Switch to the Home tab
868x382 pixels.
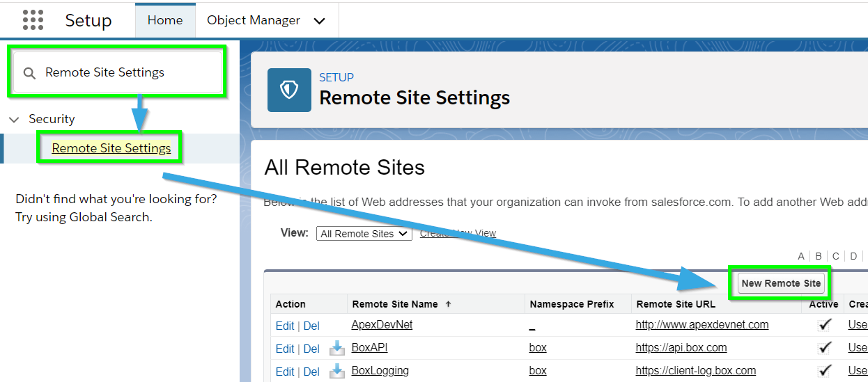click(165, 20)
